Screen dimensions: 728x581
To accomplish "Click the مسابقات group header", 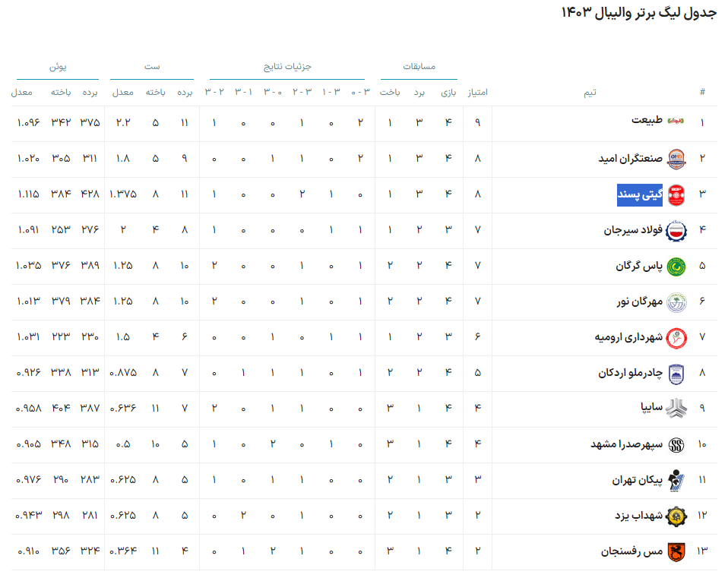I will tap(419, 66).
